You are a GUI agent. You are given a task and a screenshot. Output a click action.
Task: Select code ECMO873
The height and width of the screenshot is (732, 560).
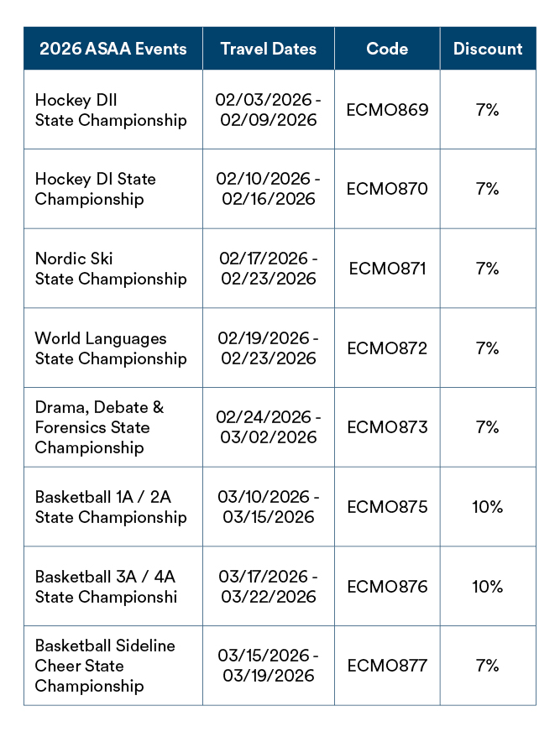point(387,427)
